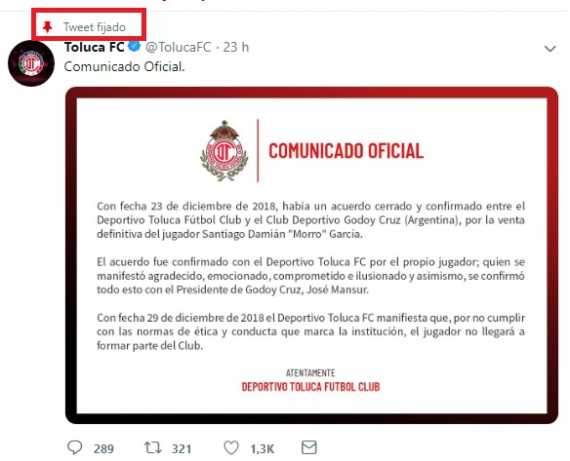570x461 pixels.
Task: Expand the tweet options chevron
Action: click(x=550, y=48)
